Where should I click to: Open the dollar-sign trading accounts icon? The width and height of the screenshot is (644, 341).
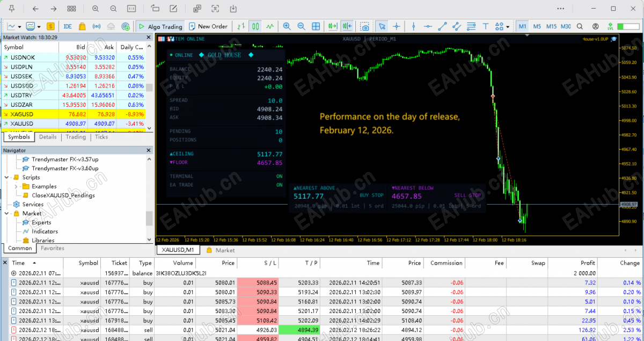50,26
